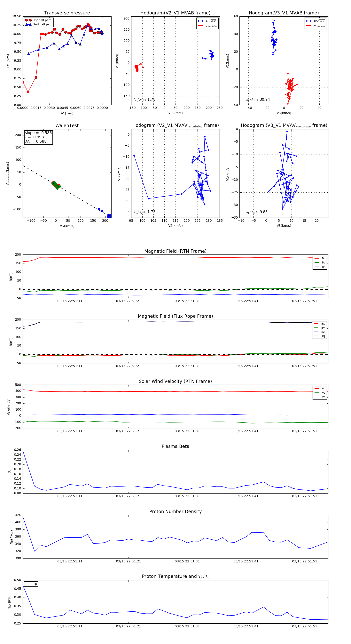The width and height of the screenshot is (351, 644).
Task: Select the B/√μ0ρ legend entry in V2_V1 MVAB hodogram
Action: point(207,21)
